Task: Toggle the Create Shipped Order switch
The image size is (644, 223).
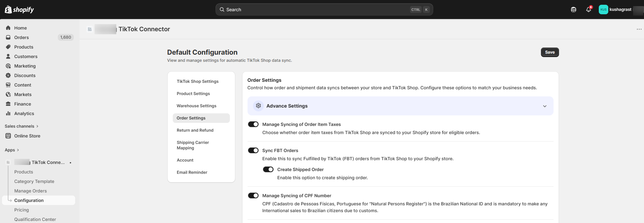Action: (x=268, y=169)
